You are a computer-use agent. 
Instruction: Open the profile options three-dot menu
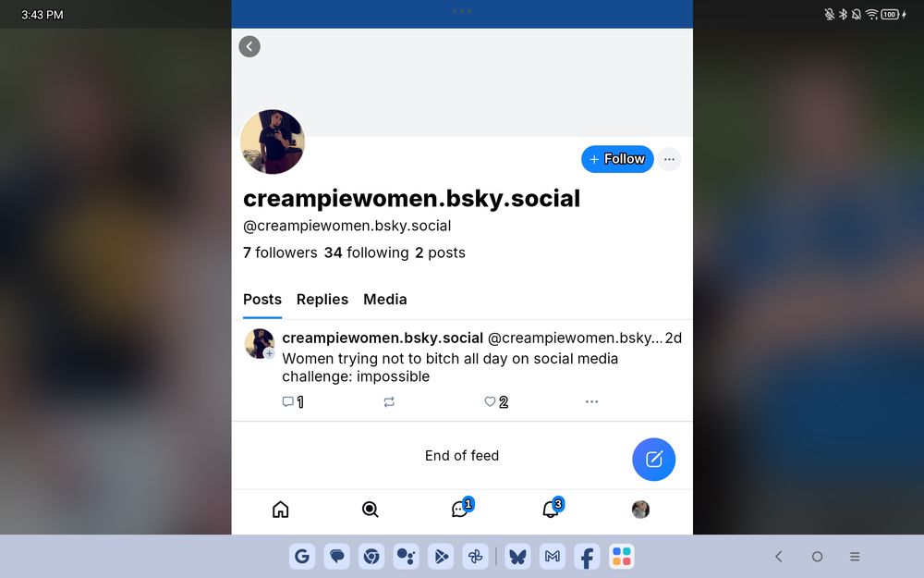pos(669,159)
